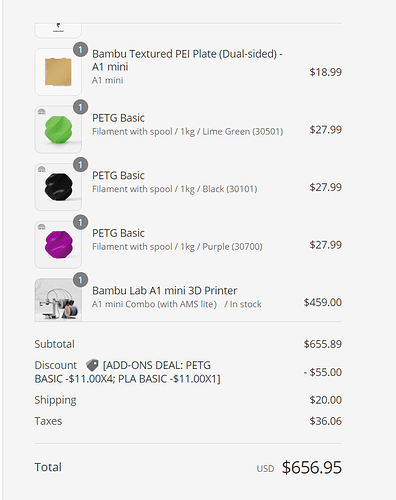Open the Black PETG filament thumbnail
Image resolution: width=396 pixels, height=500 pixels.
click(x=58, y=187)
